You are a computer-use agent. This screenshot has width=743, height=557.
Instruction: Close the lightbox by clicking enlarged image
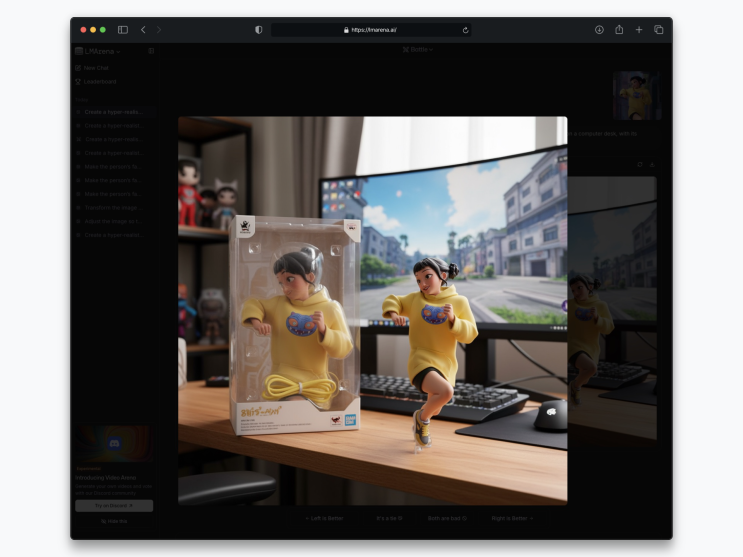[x=372, y=310]
